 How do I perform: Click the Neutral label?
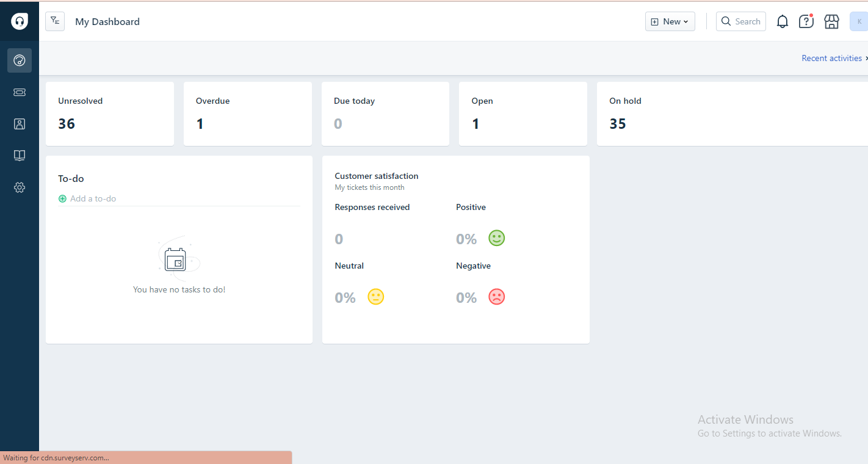pos(349,266)
